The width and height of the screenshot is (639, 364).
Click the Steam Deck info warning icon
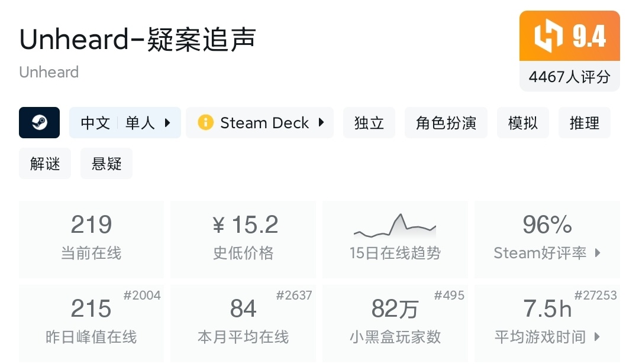coord(205,123)
